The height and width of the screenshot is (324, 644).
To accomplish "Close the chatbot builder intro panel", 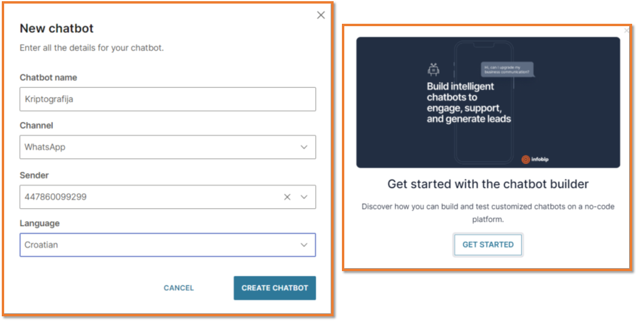I will pos(627,30).
